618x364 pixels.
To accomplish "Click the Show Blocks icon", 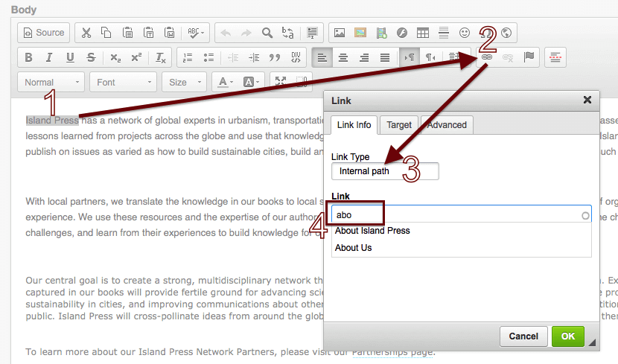I will (302, 82).
